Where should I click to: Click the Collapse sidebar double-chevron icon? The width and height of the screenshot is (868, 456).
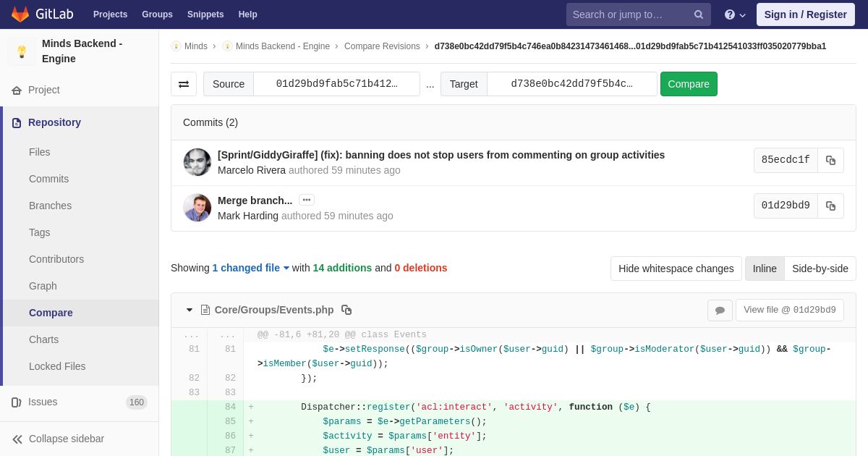pyautogui.click(x=17, y=439)
